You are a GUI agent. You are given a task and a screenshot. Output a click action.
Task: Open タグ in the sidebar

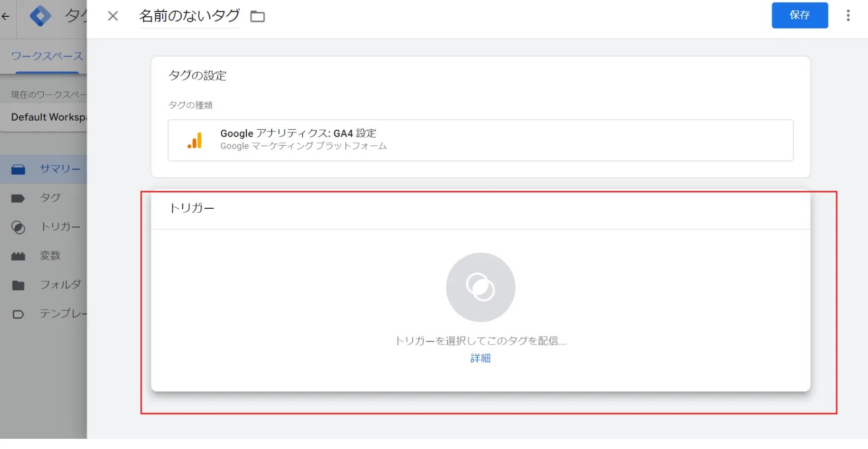tap(44, 198)
